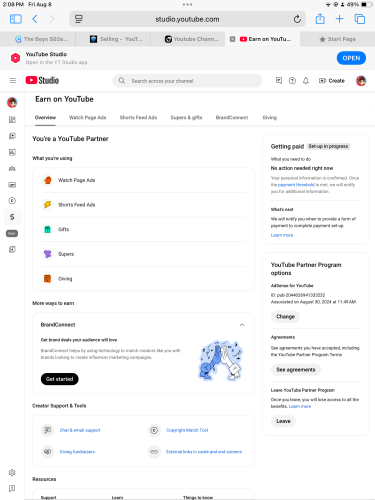
Task: Switch to the Shorts Feed Ads tab
Action: tap(138, 118)
